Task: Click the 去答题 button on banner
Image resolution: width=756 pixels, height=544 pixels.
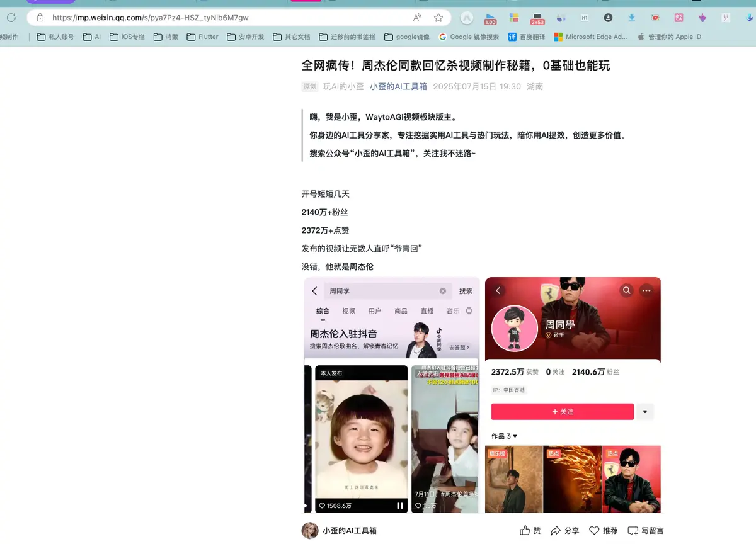Action: click(459, 347)
